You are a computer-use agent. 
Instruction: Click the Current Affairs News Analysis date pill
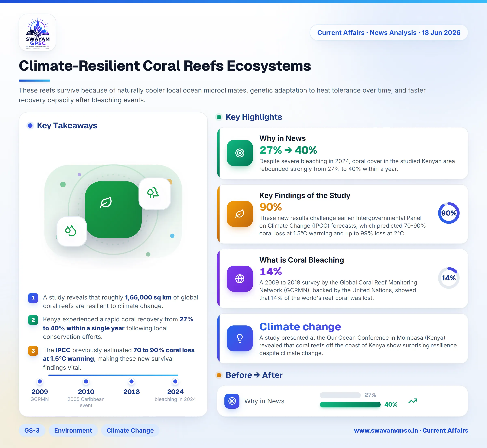click(x=389, y=32)
